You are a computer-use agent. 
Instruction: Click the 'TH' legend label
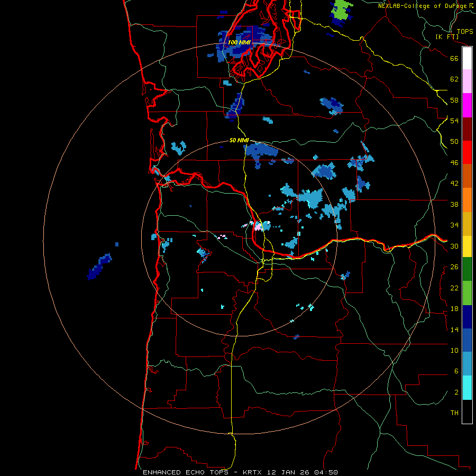[x=454, y=413]
